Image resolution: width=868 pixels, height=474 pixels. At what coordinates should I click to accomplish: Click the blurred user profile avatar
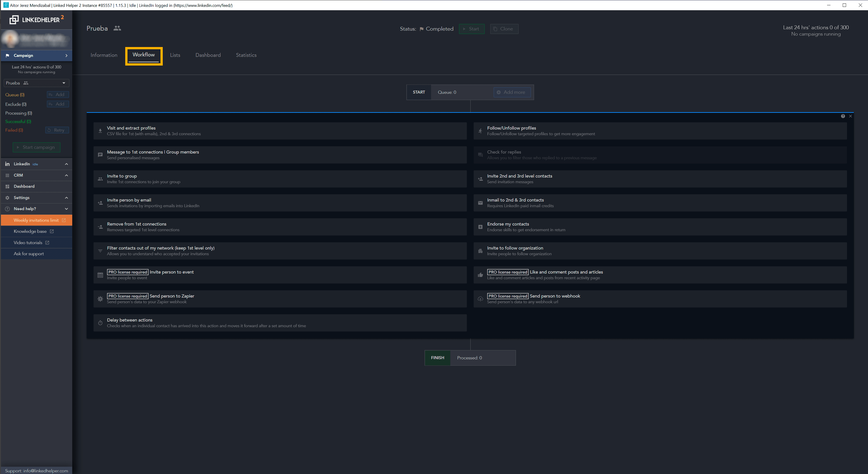coord(10,39)
